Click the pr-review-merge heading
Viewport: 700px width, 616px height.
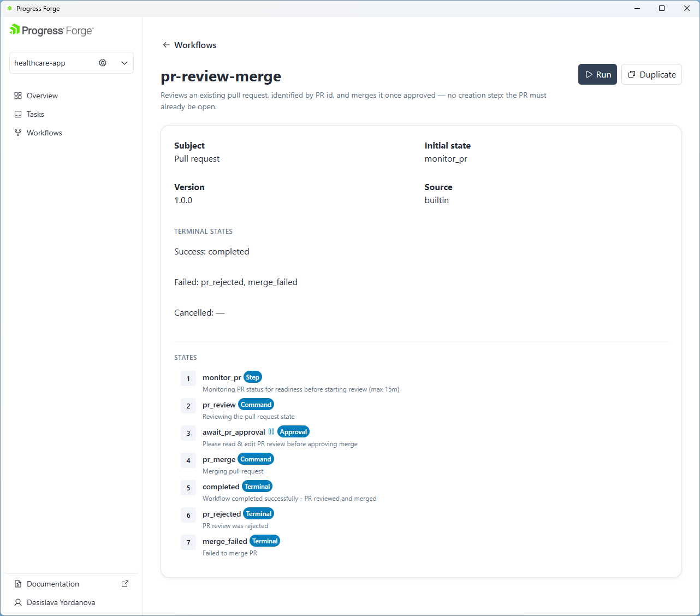[x=221, y=76]
